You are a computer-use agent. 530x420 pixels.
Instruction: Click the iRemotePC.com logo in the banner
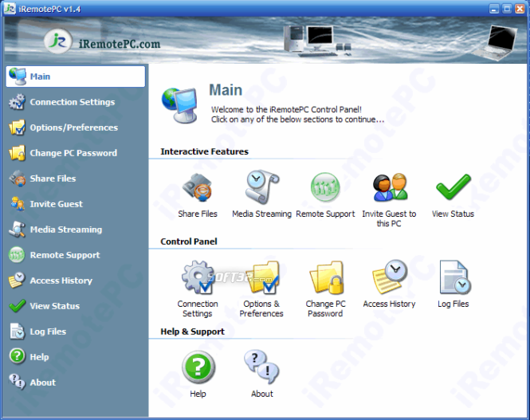[x=102, y=42]
